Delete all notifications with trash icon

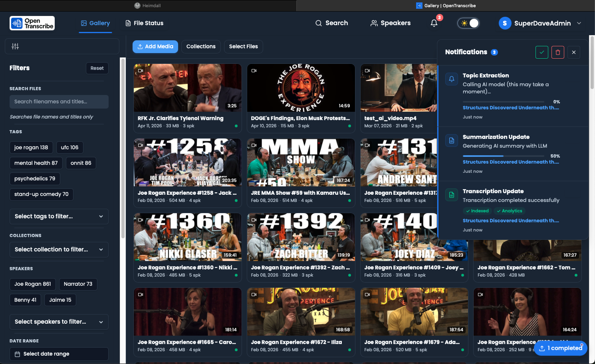coord(558,52)
